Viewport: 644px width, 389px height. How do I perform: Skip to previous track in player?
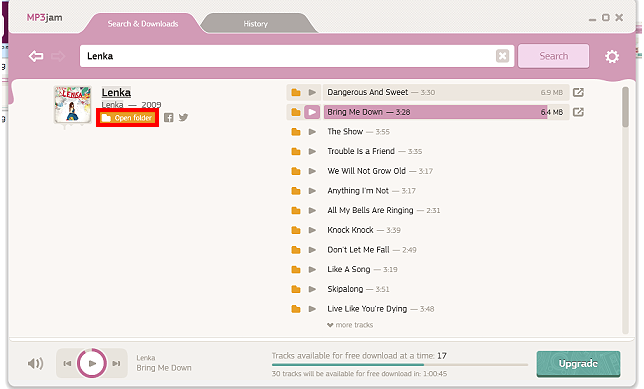[x=67, y=364]
